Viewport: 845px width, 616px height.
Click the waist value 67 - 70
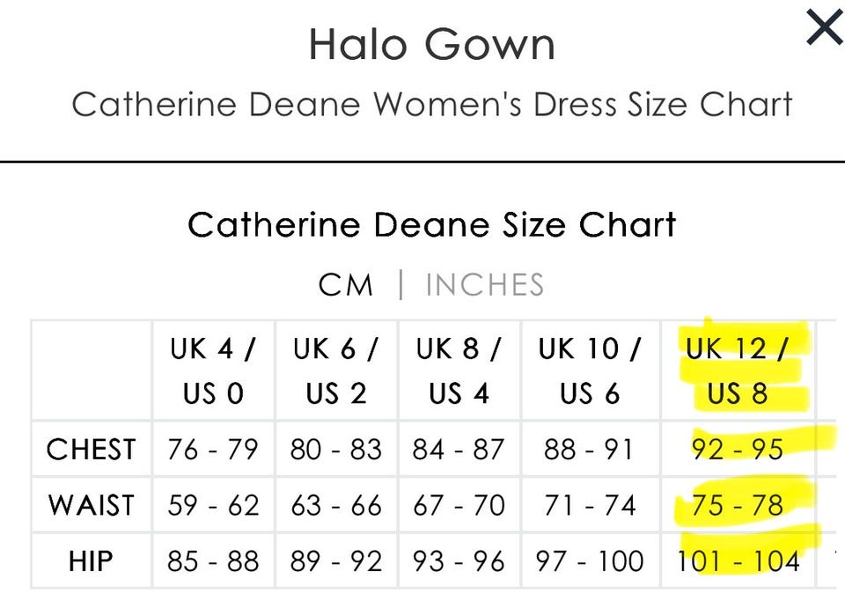click(x=459, y=505)
